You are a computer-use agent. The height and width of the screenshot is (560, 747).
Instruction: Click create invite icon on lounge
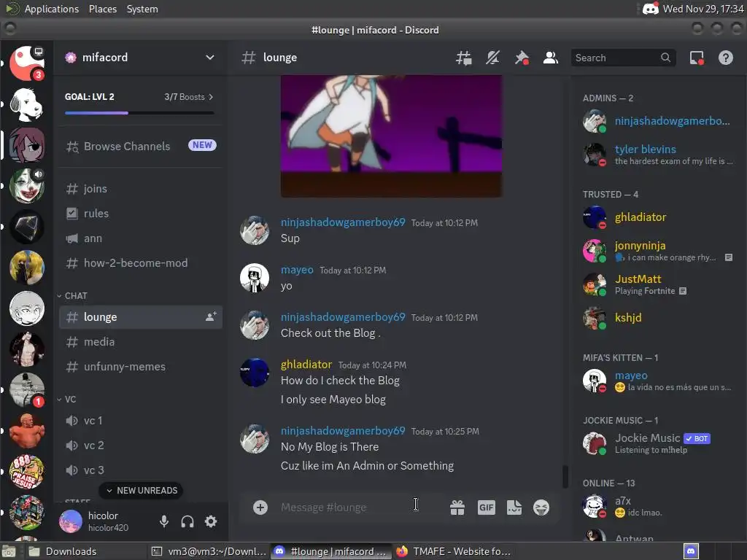211,316
